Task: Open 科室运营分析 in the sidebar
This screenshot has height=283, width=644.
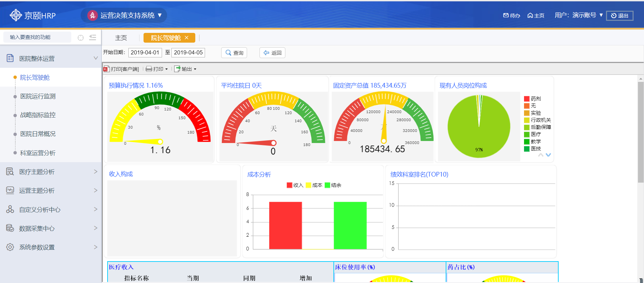Action: 38,153
